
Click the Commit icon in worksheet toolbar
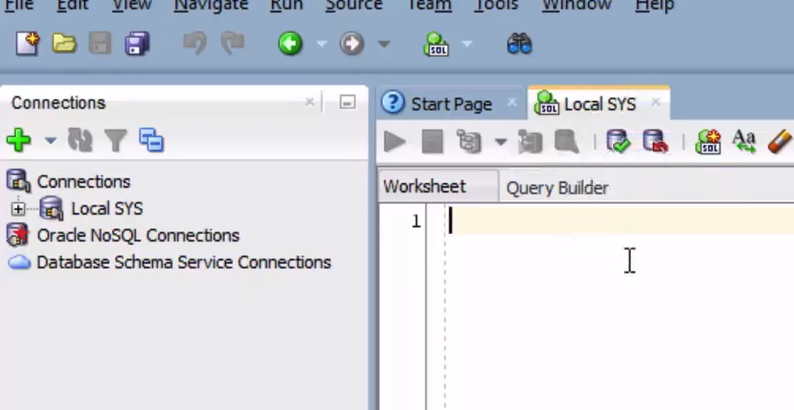point(619,142)
